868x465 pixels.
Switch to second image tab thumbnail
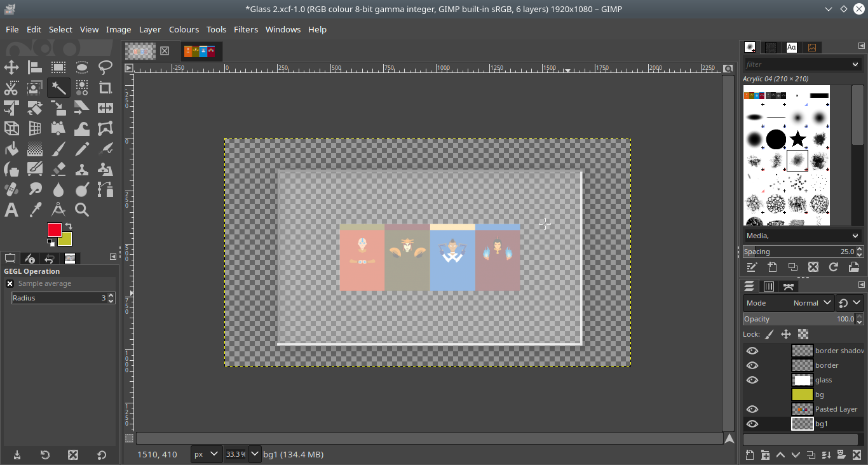pos(200,51)
